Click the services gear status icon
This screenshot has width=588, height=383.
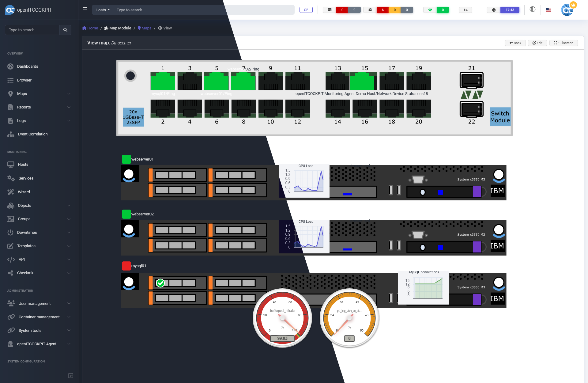tap(370, 10)
